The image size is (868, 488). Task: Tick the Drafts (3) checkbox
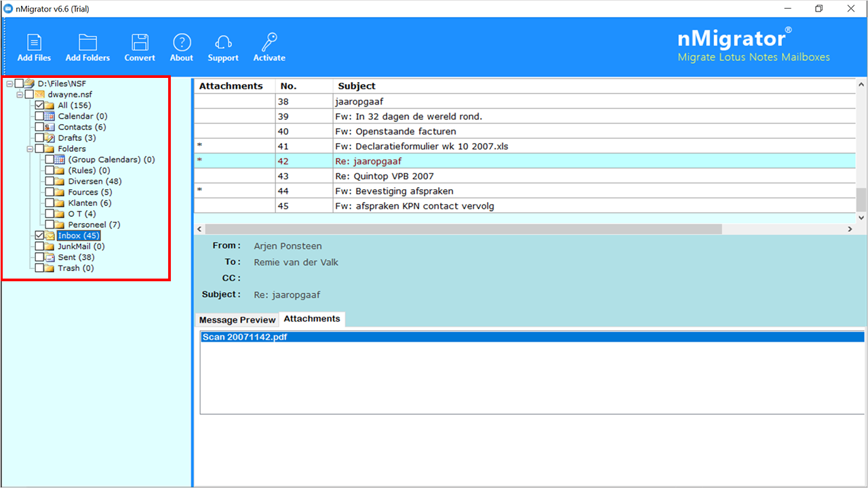[40, 138]
